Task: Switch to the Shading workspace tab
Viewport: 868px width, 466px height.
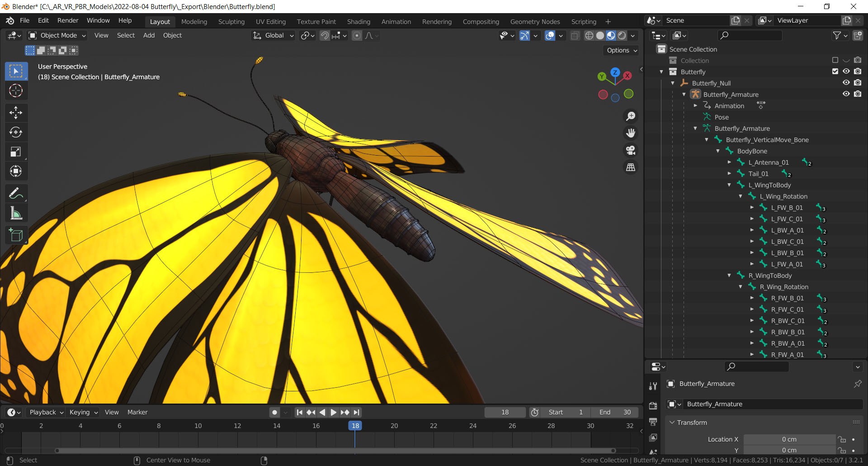Action: [x=359, y=22]
